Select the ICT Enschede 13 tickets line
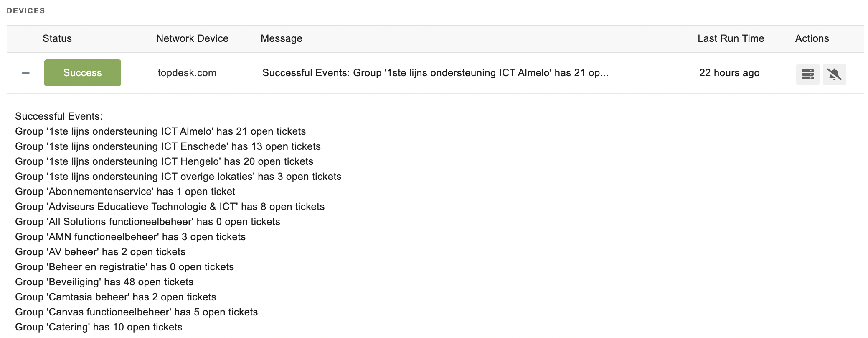This screenshot has height=338, width=868. (x=168, y=146)
